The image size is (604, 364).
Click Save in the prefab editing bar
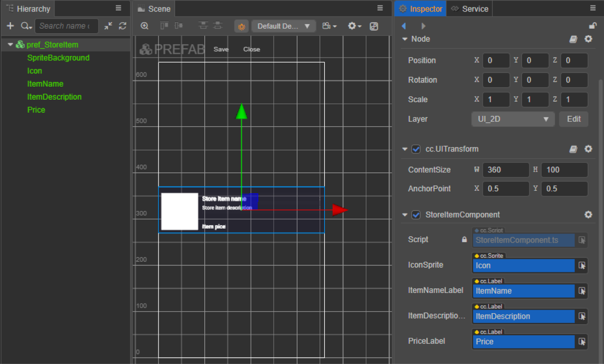[221, 49]
